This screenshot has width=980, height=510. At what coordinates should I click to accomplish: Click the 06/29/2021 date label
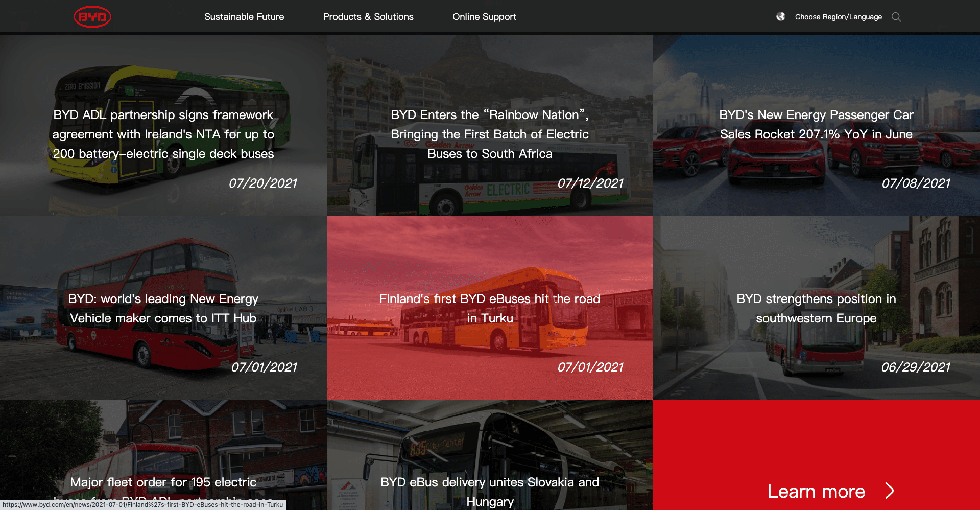[x=916, y=367]
